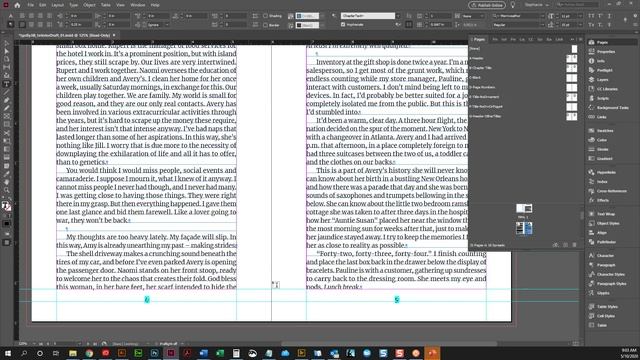Toggle the Hyphenate checkbox
640x360 pixels.
[x=343, y=24]
